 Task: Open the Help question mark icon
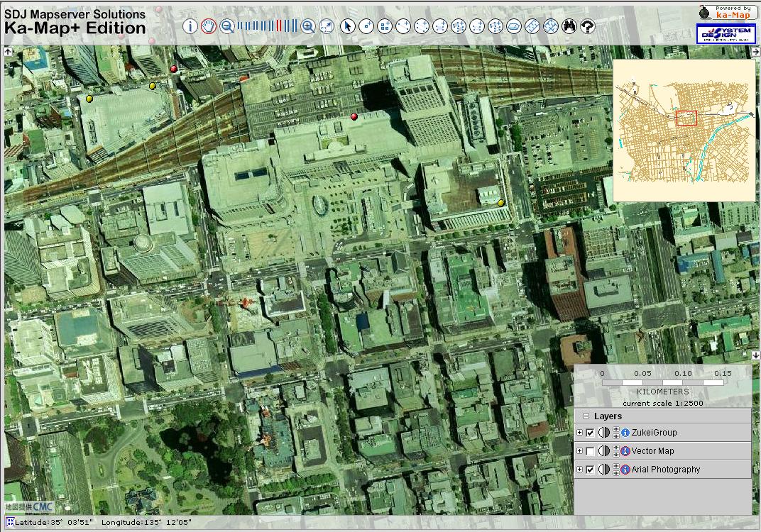(x=587, y=26)
